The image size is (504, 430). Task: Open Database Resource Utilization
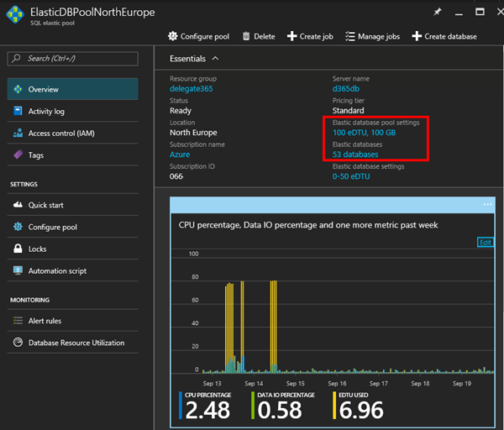coord(76,343)
